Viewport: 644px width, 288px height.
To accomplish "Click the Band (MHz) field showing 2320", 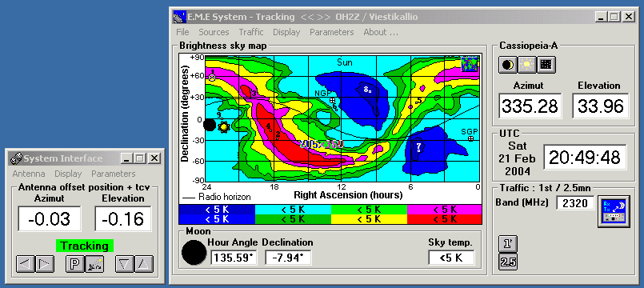I will click(575, 202).
